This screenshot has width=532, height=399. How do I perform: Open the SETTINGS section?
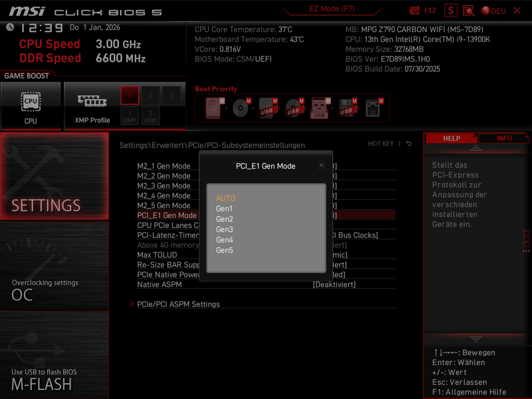pyautogui.click(x=54, y=176)
